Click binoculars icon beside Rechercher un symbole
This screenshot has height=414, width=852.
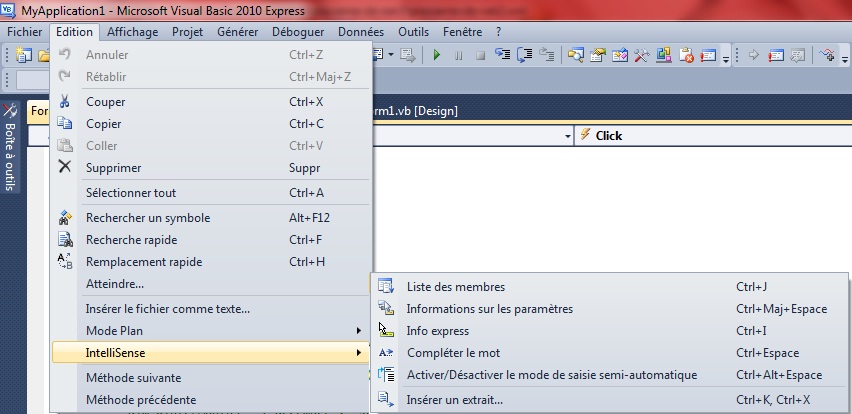coord(65,218)
